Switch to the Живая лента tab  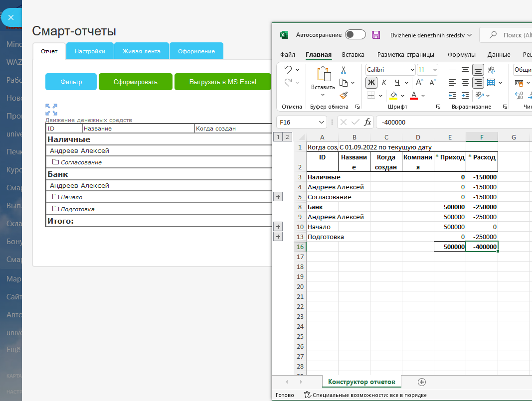point(142,51)
